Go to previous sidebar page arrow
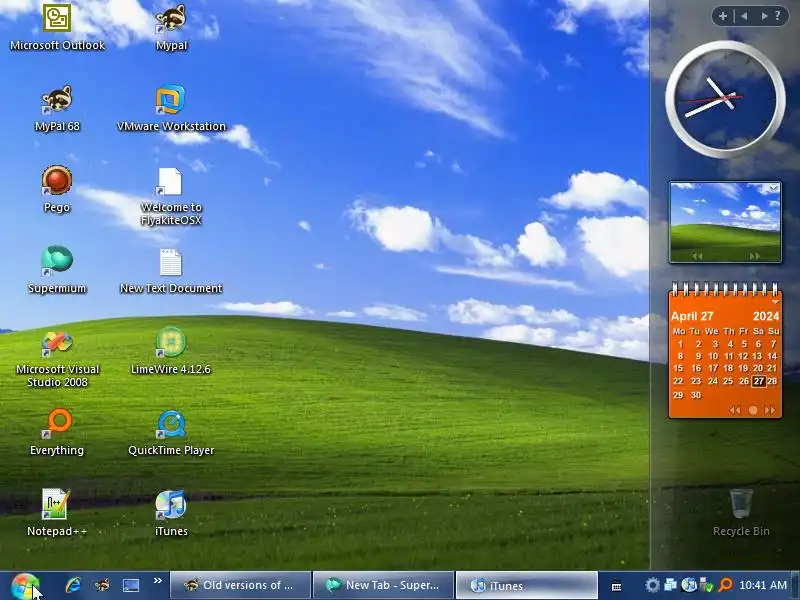 744,16
